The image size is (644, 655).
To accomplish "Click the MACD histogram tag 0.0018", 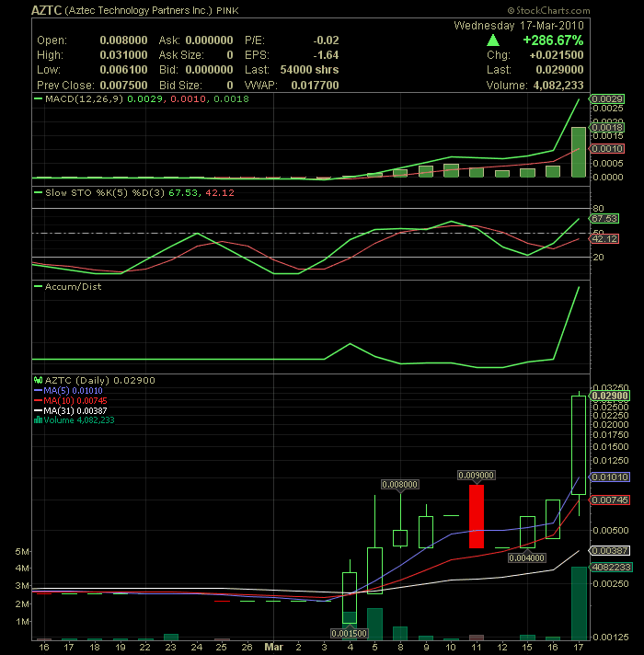I will (607, 127).
